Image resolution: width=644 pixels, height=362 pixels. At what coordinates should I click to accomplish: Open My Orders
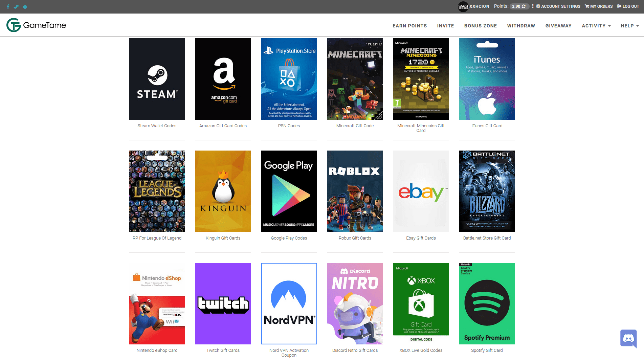coord(599,6)
